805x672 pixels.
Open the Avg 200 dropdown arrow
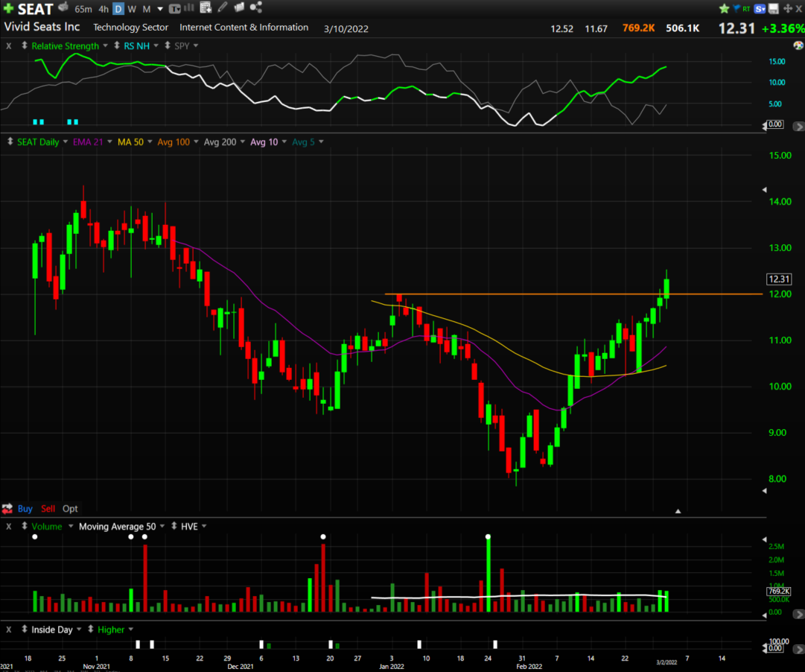coord(242,142)
